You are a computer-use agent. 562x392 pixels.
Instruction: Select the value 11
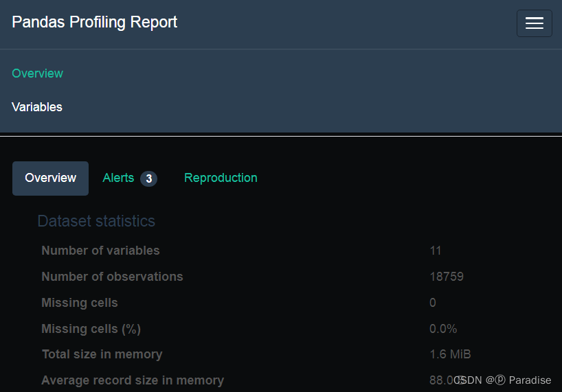436,251
